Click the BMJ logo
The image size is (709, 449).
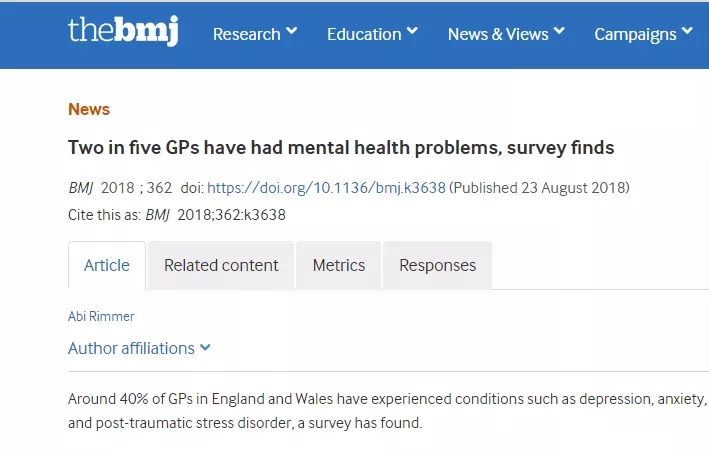click(x=123, y=31)
